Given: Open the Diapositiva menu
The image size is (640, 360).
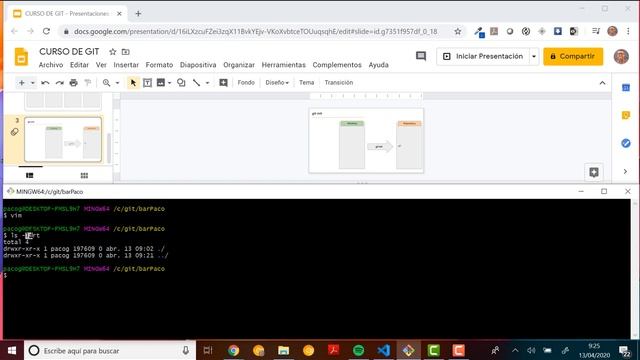Looking at the screenshot, I should 198,65.
